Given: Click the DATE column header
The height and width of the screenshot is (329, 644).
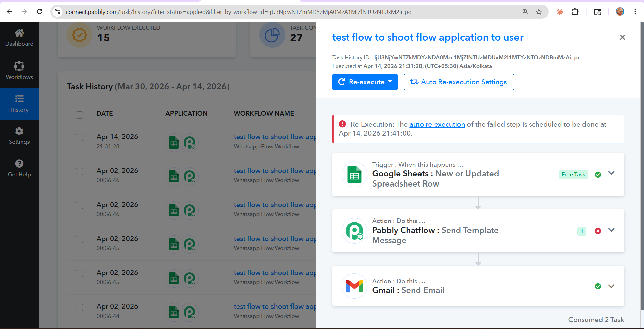Looking at the screenshot, I should pyautogui.click(x=105, y=113).
